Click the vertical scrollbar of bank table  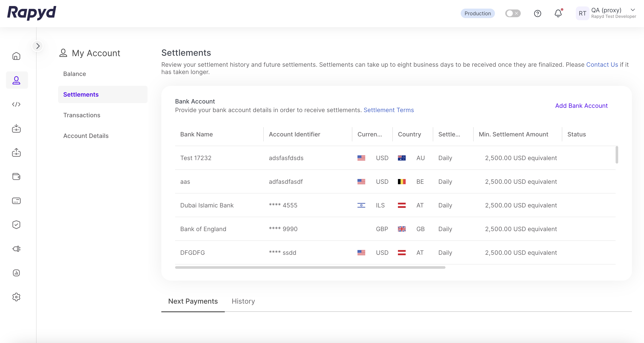(x=617, y=155)
